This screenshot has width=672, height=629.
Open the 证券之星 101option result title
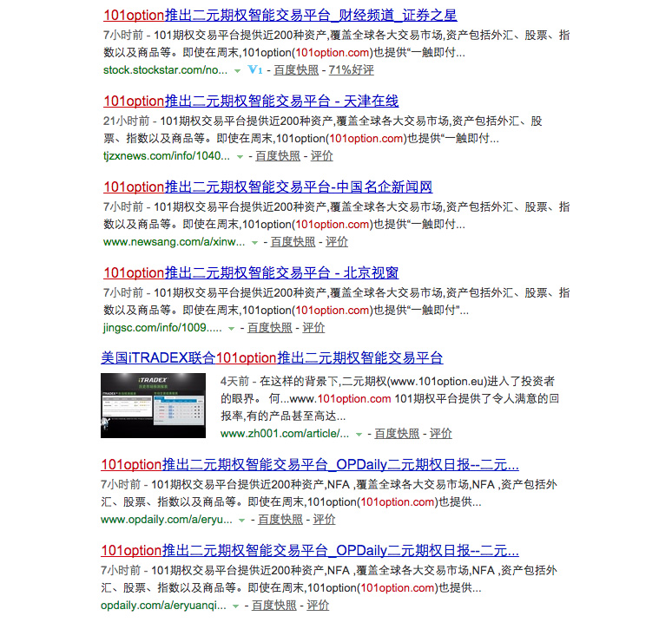tap(280, 16)
